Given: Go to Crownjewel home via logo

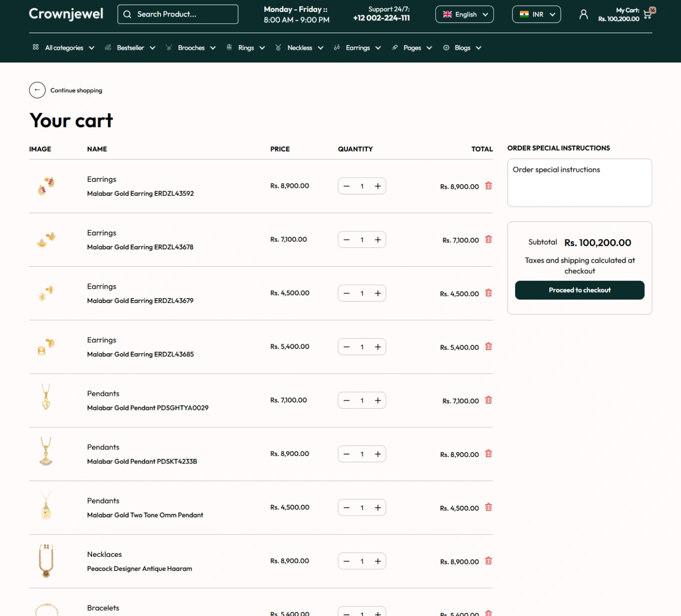Looking at the screenshot, I should click(x=66, y=14).
